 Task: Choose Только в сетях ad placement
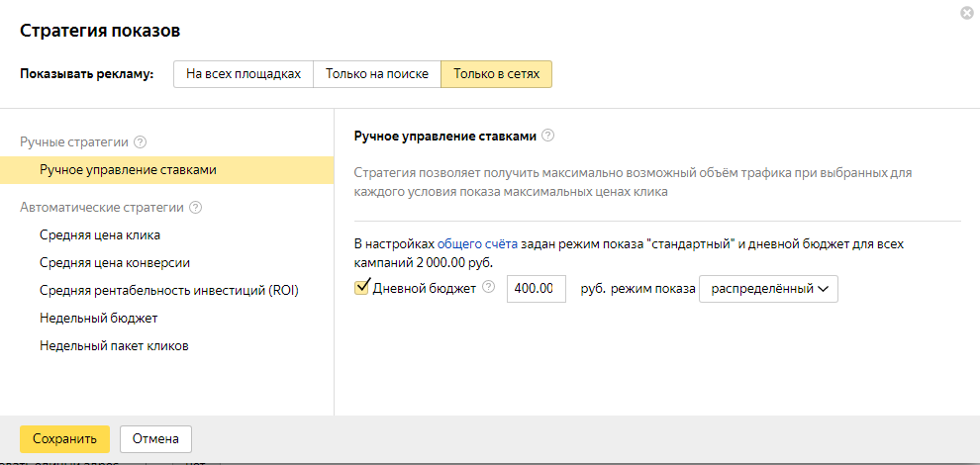click(496, 75)
